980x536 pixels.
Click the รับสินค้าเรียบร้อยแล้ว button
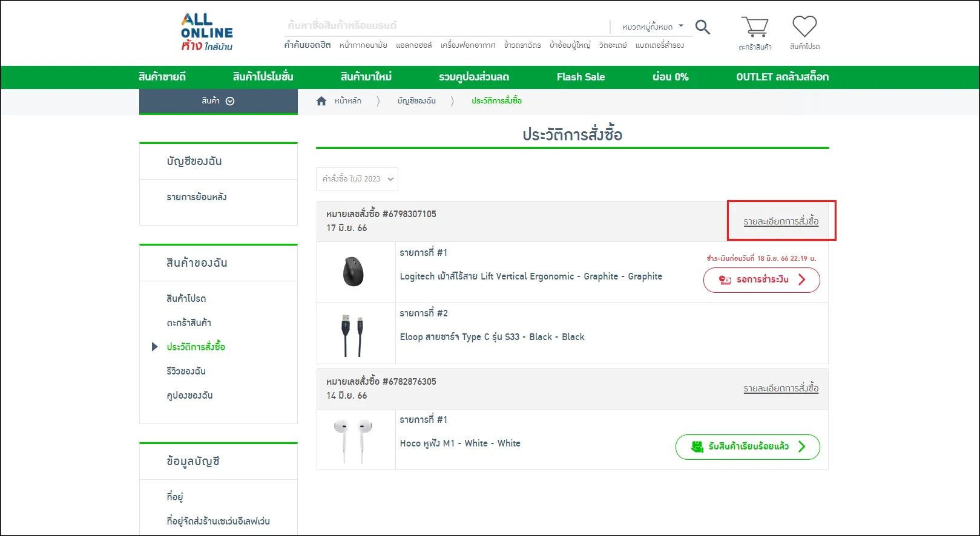[x=748, y=447]
